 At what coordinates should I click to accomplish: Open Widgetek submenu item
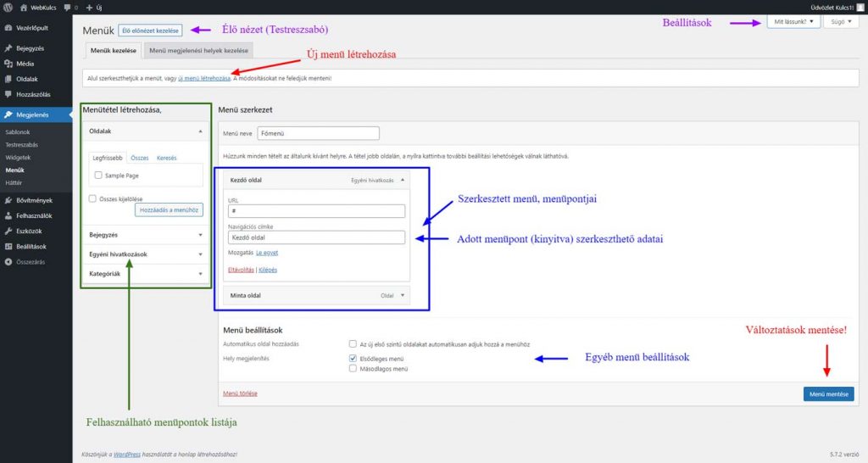(x=18, y=157)
